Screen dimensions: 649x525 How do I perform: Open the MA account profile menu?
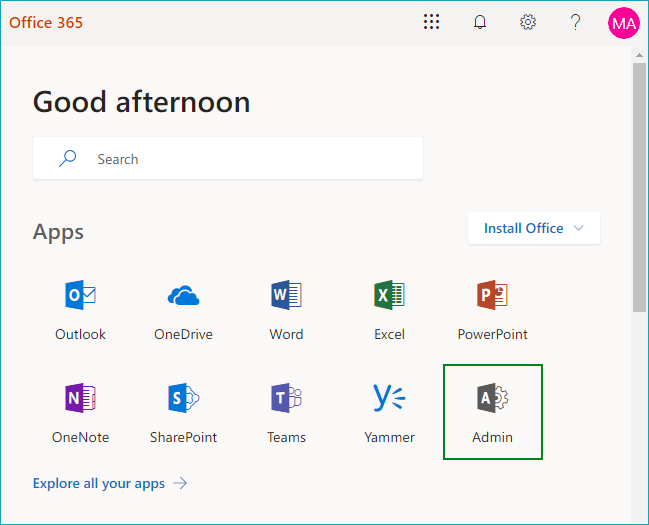click(624, 23)
